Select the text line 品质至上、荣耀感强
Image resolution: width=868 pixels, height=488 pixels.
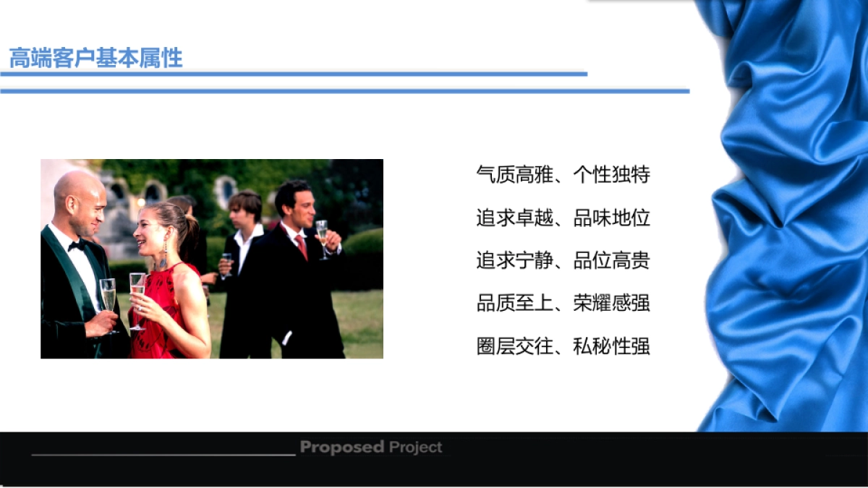pos(563,303)
